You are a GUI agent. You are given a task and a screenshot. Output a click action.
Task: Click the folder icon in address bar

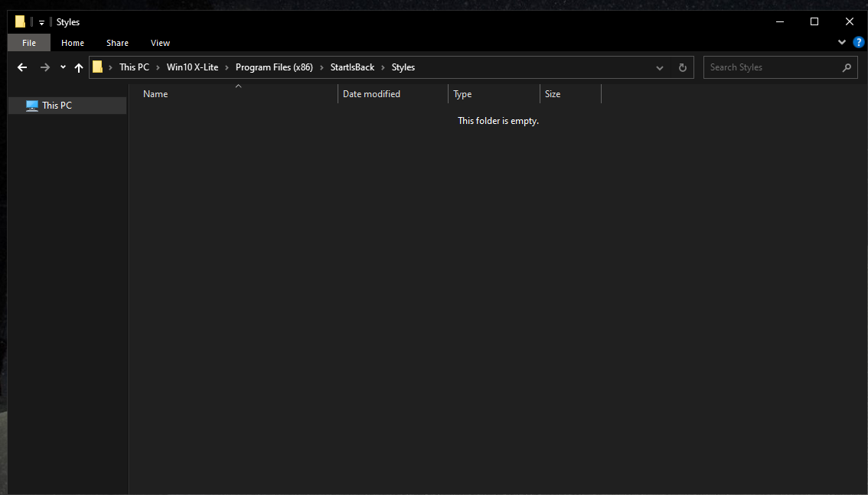(97, 67)
